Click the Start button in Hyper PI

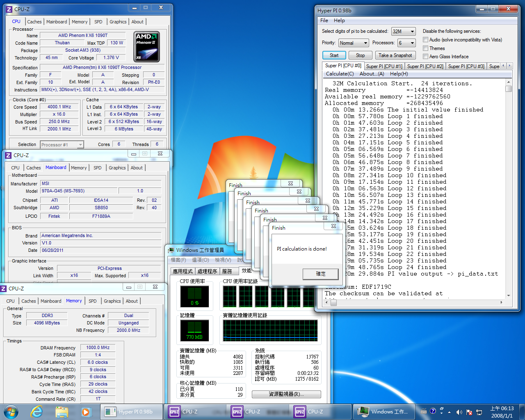[x=334, y=55]
